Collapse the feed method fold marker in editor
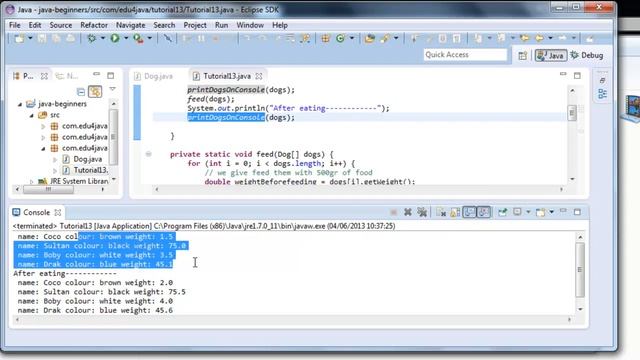Screen dimensions: 640x360 click(149, 154)
